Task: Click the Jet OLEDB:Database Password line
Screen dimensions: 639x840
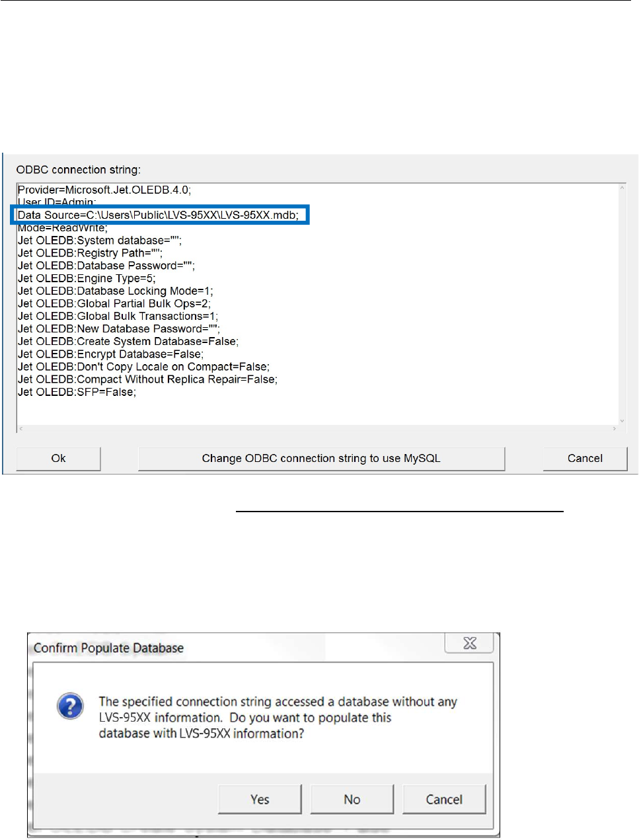Action: click(106, 266)
